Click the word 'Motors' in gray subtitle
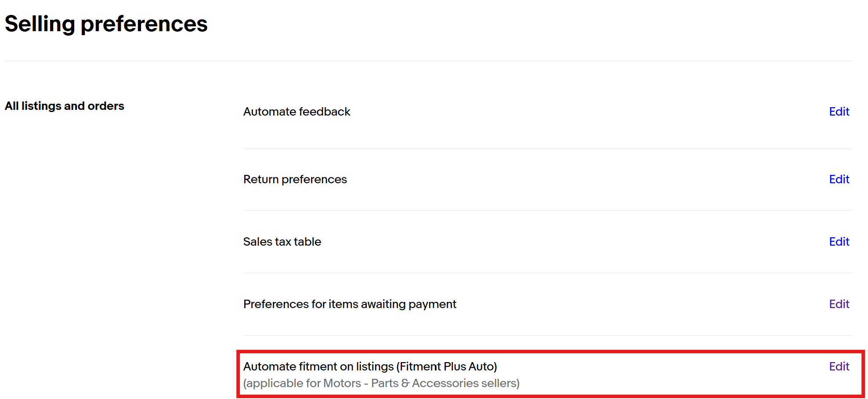Image resolution: width=868 pixels, height=399 pixels. pos(342,383)
